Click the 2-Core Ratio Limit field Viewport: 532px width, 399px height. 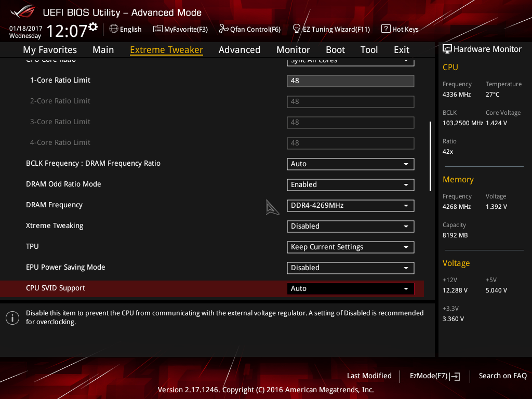point(351,101)
